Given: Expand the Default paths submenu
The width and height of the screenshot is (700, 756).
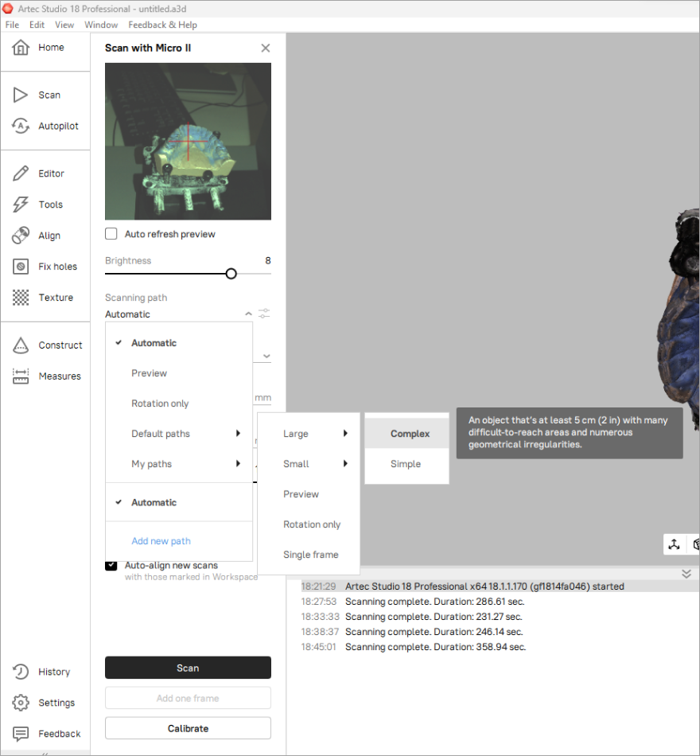Looking at the screenshot, I should [179, 434].
